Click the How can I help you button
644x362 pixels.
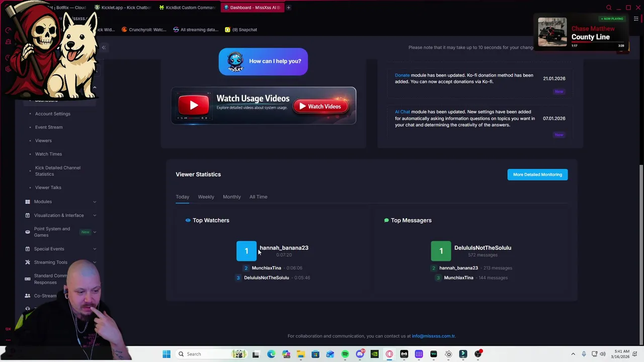click(263, 61)
